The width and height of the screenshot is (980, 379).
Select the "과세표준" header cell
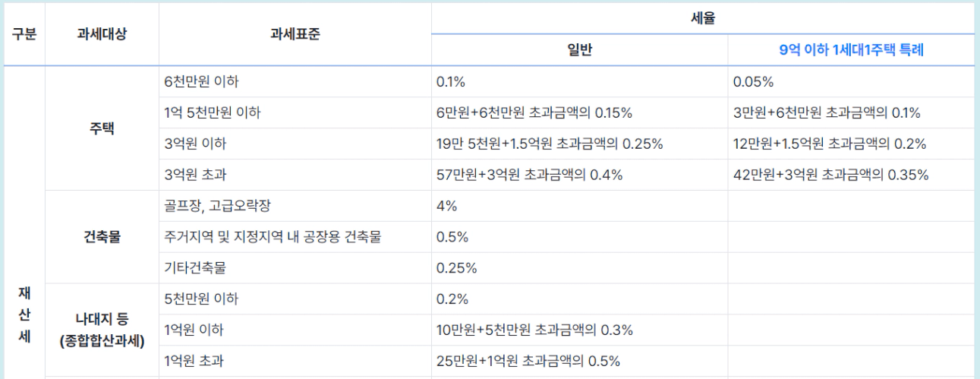click(295, 34)
